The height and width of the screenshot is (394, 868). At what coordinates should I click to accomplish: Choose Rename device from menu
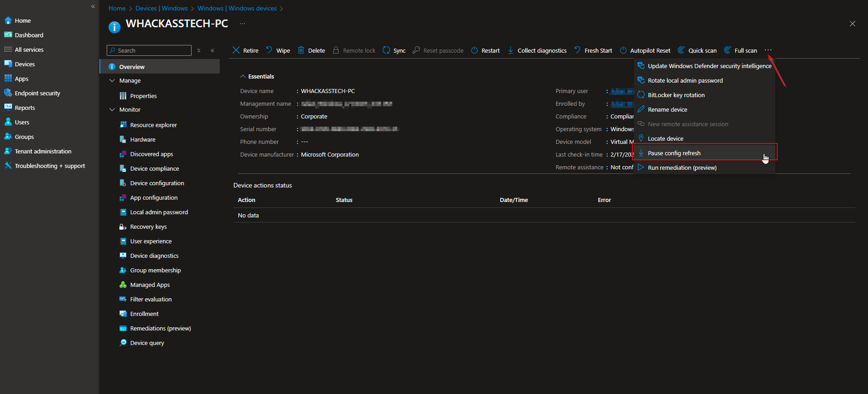pos(705,109)
